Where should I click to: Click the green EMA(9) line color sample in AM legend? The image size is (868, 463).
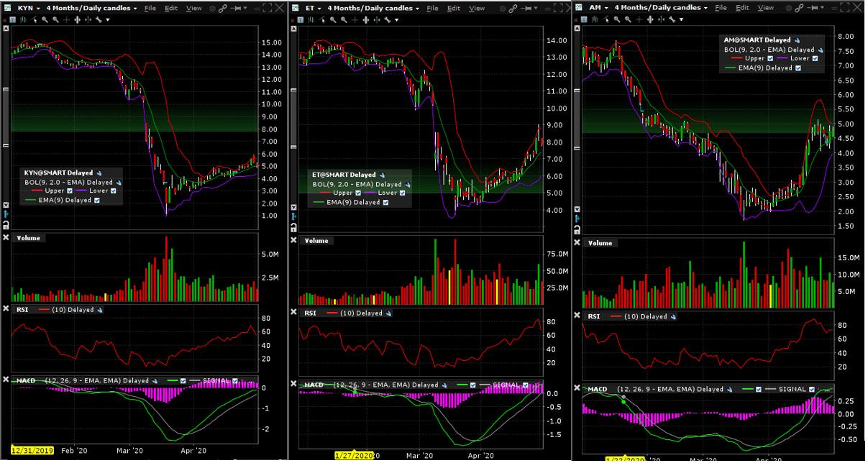pos(730,68)
